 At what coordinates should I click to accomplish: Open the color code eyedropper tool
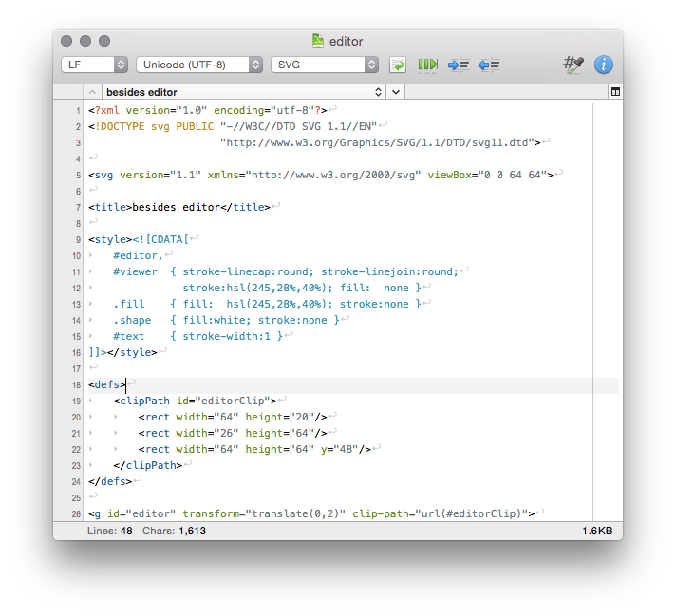tap(573, 65)
